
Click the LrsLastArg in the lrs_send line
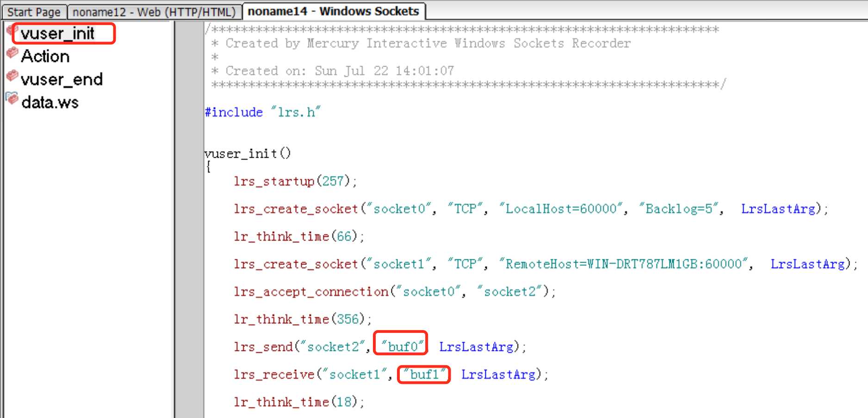tap(476, 346)
